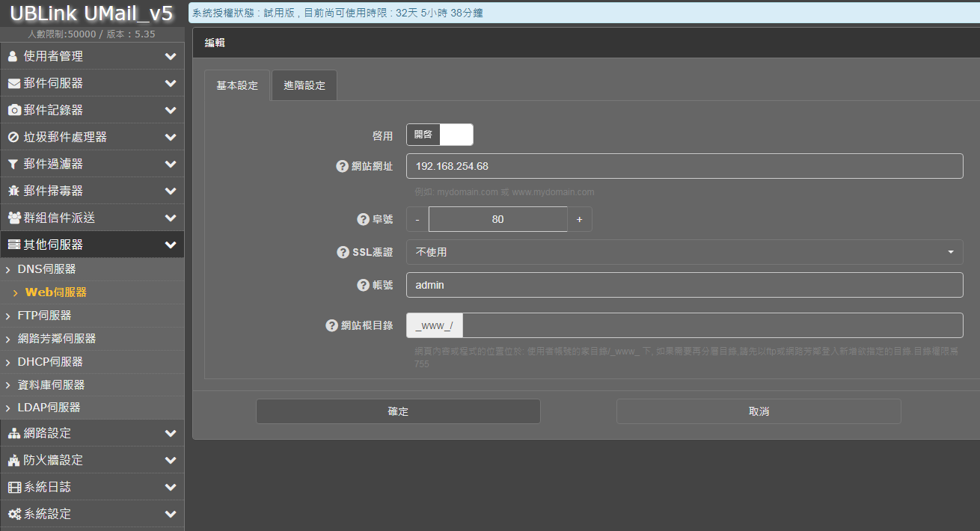Decrease port number with minus button

417,220
